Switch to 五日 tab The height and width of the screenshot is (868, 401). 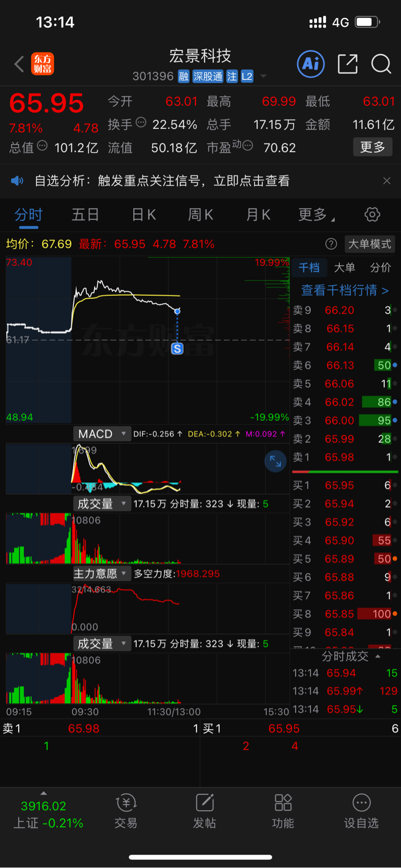pos(85,215)
